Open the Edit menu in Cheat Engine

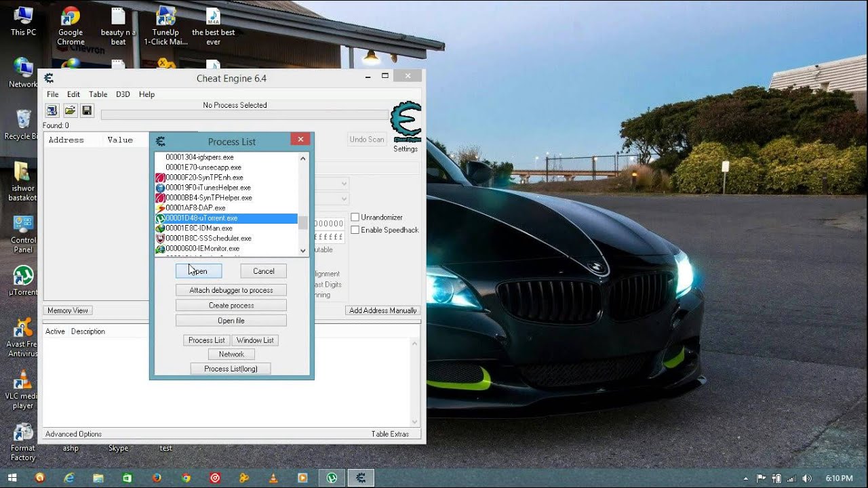point(73,94)
